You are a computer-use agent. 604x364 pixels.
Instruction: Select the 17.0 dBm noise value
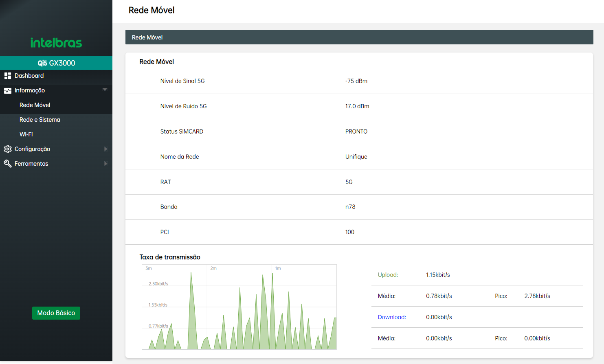(357, 106)
